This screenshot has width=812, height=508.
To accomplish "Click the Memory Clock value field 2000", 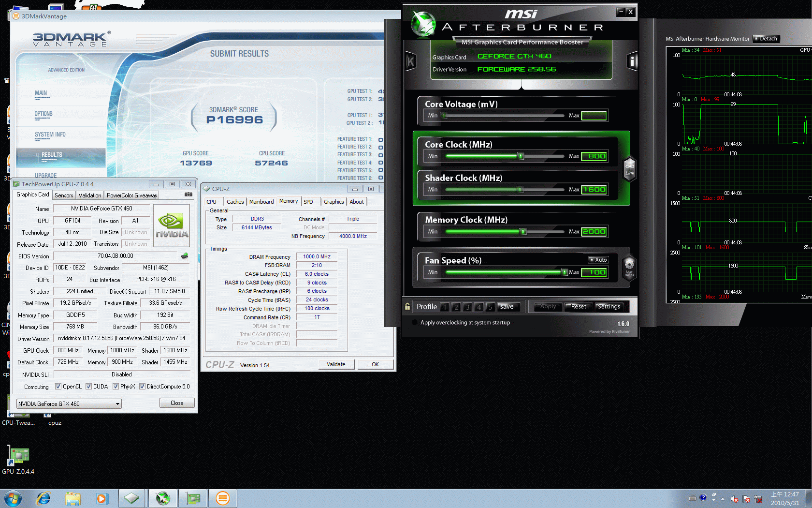I will tap(594, 232).
